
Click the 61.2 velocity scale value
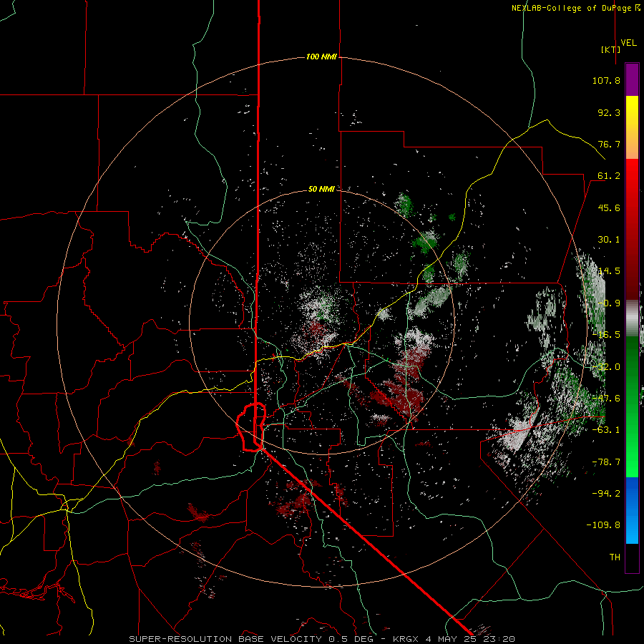pos(609,176)
